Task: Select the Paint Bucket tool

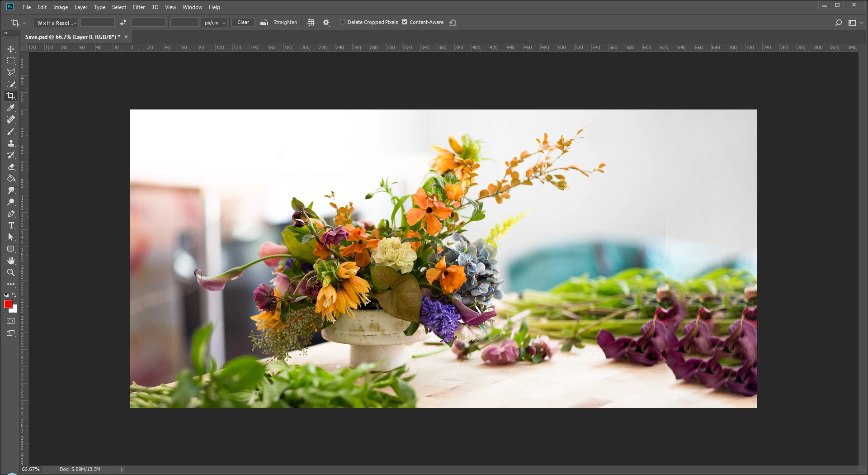Action: coord(11,178)
